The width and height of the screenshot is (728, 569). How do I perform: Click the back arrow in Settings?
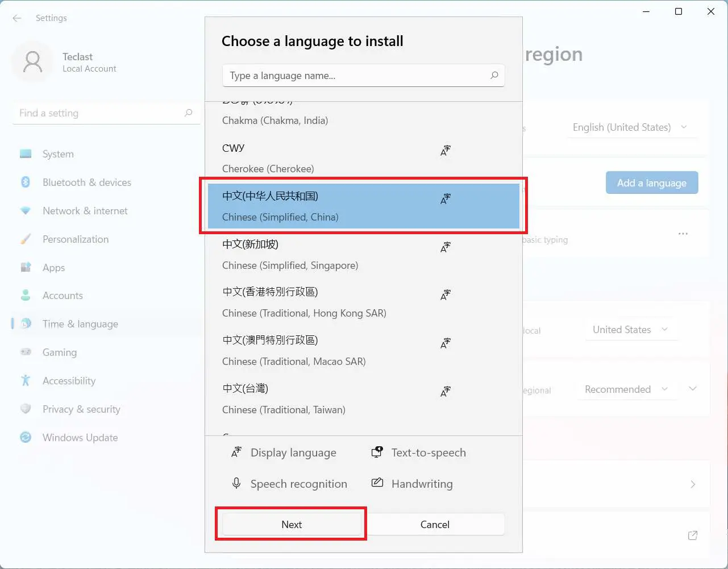[17, 18]
